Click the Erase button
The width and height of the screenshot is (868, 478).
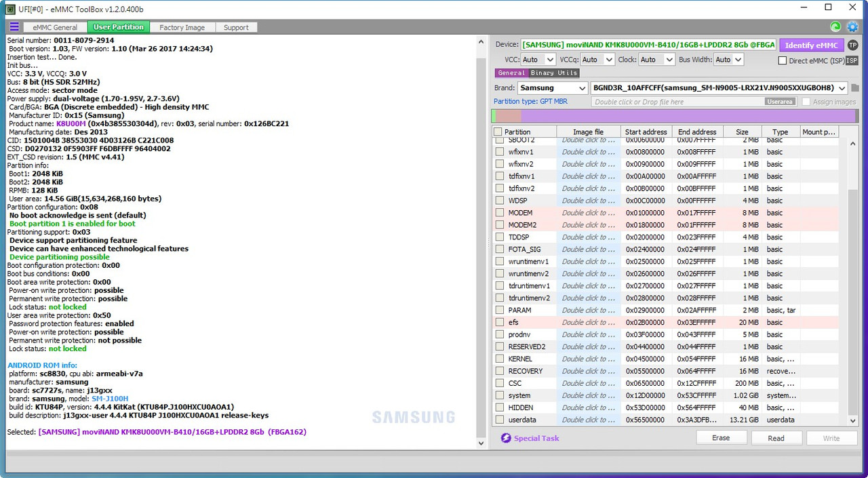click(x=721, y=438)
